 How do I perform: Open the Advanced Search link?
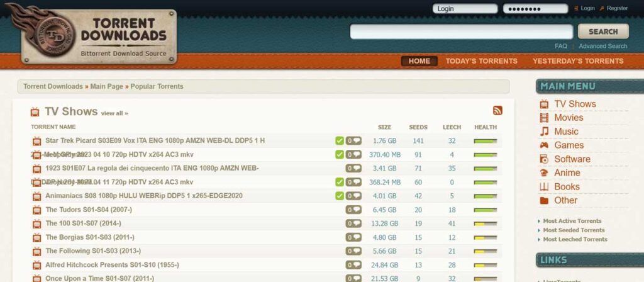click(x=603, y=46)
